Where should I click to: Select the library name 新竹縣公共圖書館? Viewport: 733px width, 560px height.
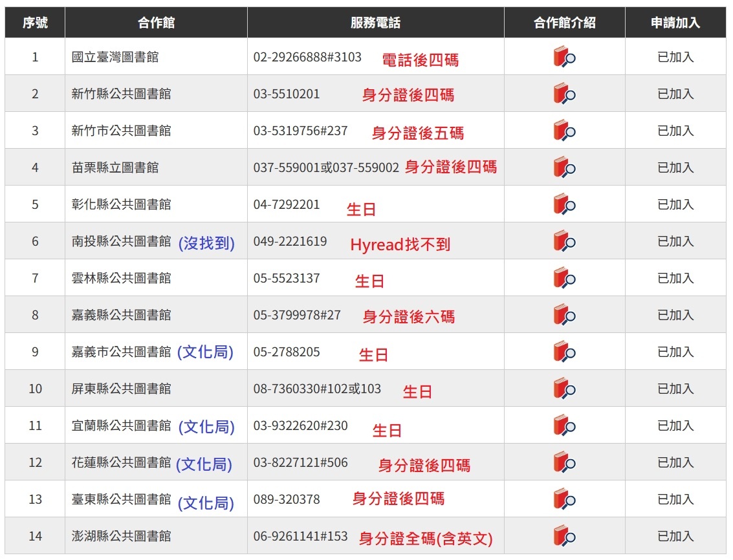point(121,94)
